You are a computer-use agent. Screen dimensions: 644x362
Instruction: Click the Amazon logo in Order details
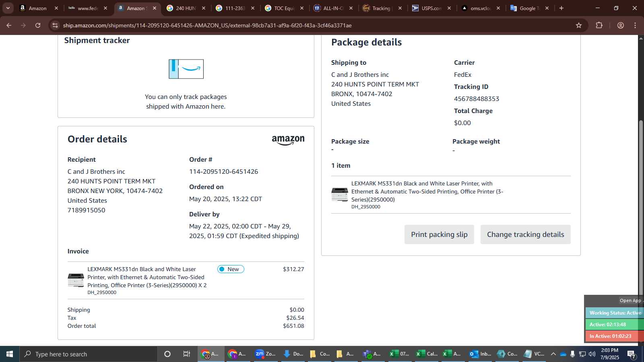click(x=288, y=140)
